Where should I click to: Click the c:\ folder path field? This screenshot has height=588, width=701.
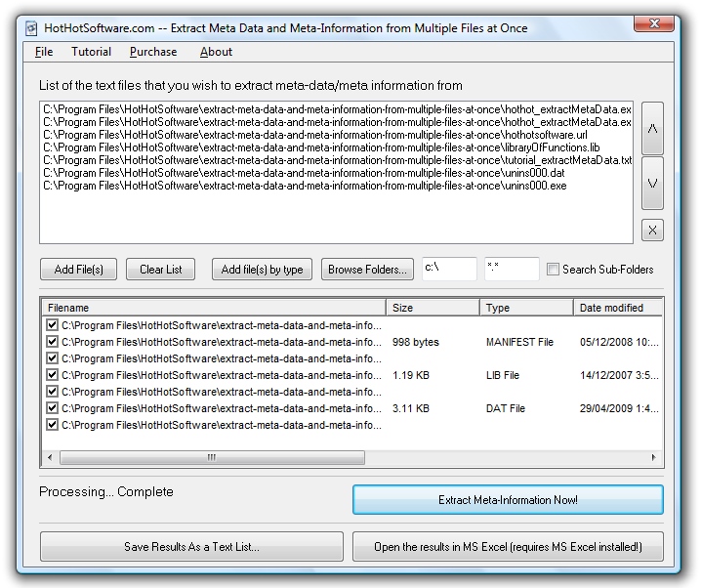pyautogui.click(x=449, y=269)
